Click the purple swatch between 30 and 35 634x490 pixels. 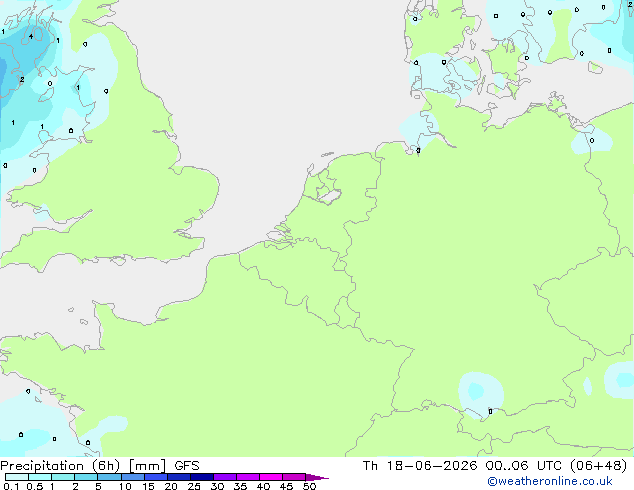(225, 477)
